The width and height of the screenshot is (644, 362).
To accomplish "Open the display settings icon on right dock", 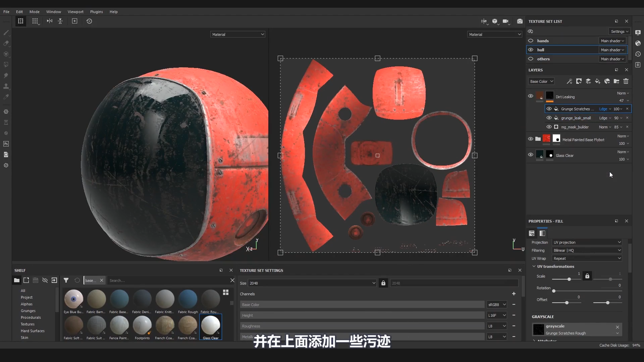I will tap(638, 33).
